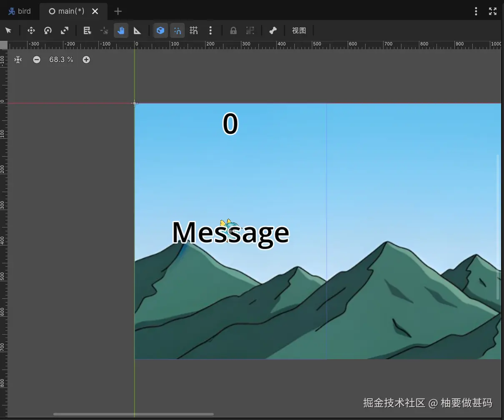Toggle smart snapping
This screenshot has height=420, width=504.
click(177, 30)
